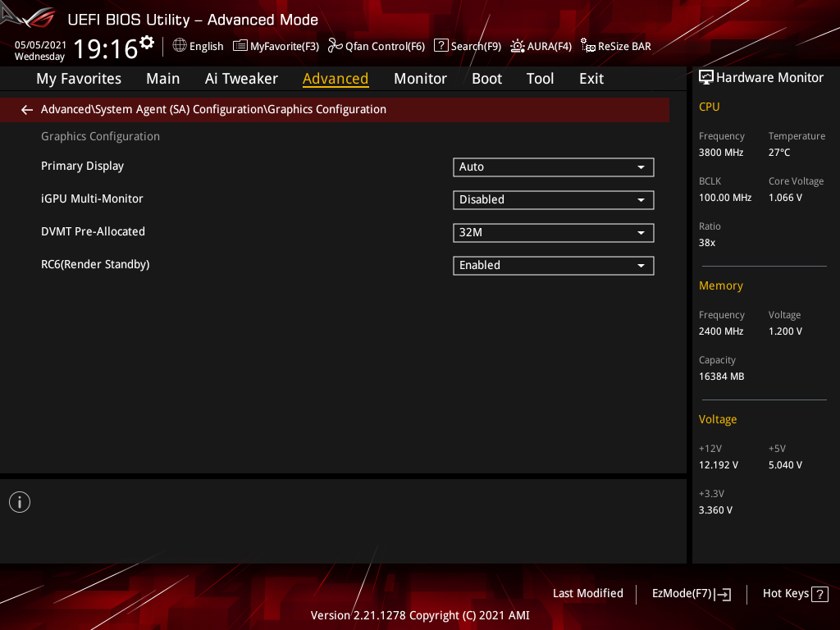
Task: Click the Graphics Configuration heading
Action: [x=100, y=137]
